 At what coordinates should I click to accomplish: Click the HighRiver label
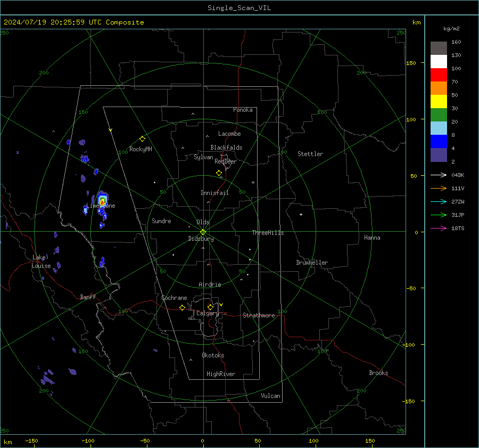(221, 374)
